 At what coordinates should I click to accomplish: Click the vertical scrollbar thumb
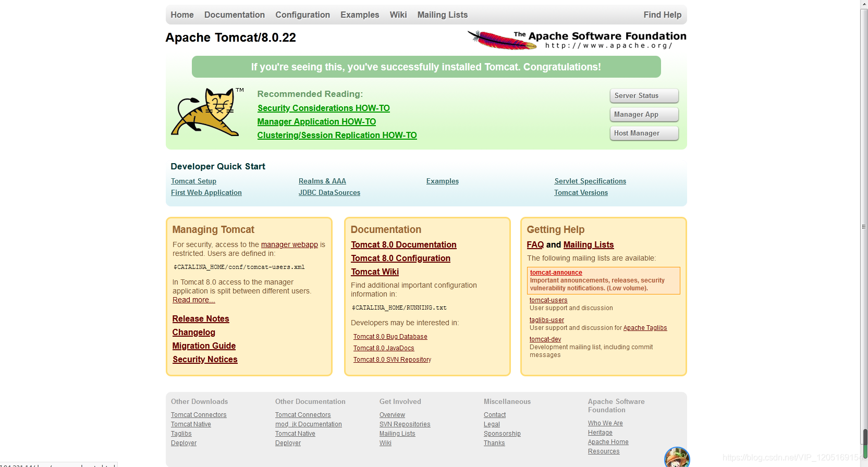(864, 227)
